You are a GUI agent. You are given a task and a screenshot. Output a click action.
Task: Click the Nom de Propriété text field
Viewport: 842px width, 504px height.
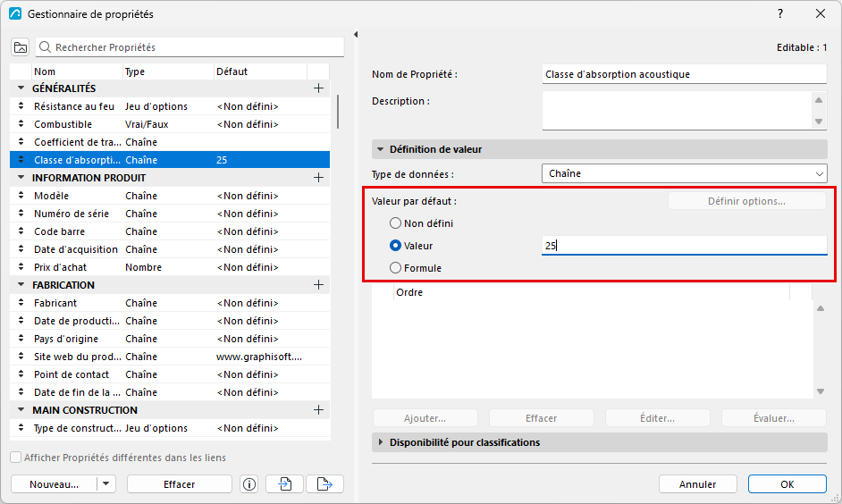pyautogui.click(x=684, y=74)
